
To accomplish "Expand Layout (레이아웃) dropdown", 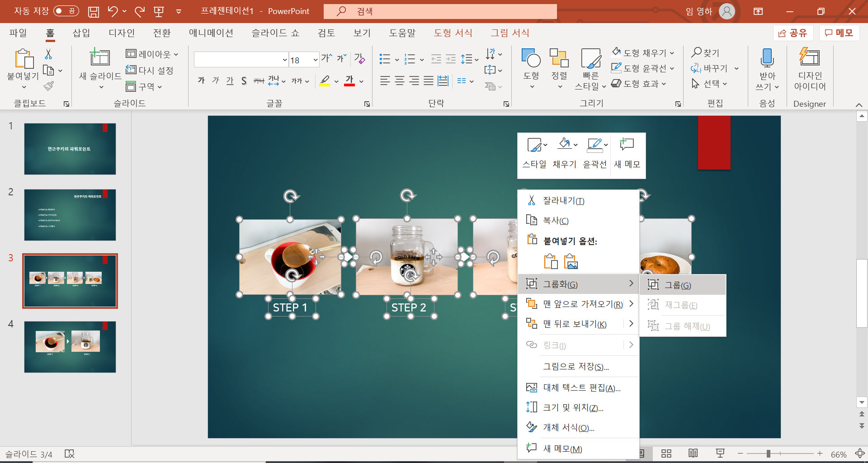I will coord(176,54).
